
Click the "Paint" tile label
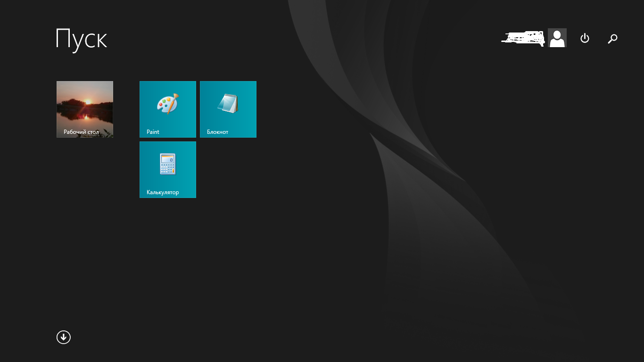(153, 132)
